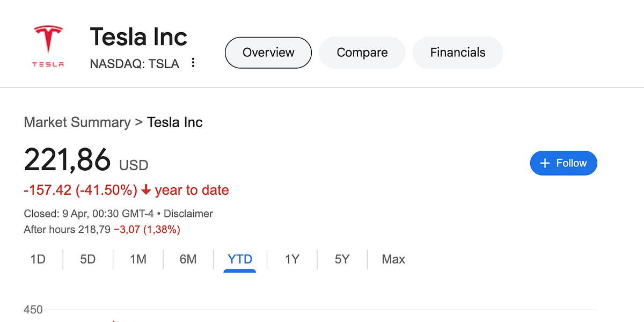Go to Market Summary breadcrumb
Screen dimensions: 644x322
click(x=77, y=122)
